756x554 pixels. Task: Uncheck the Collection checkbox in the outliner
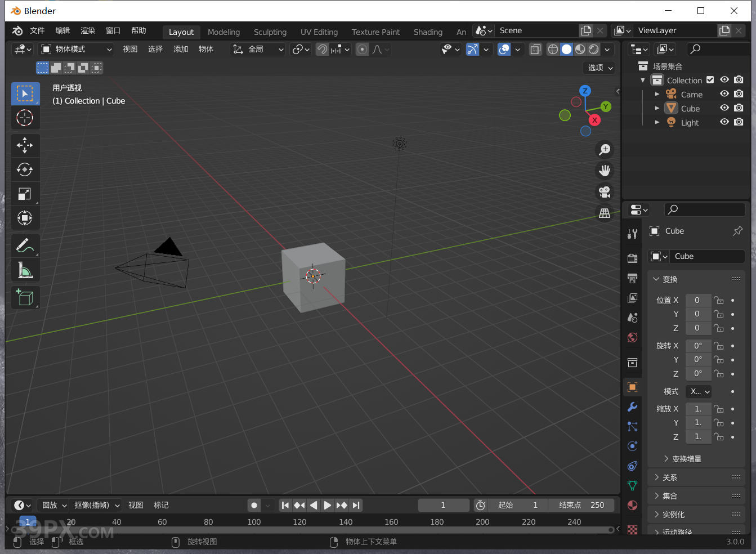pos(710,79)
